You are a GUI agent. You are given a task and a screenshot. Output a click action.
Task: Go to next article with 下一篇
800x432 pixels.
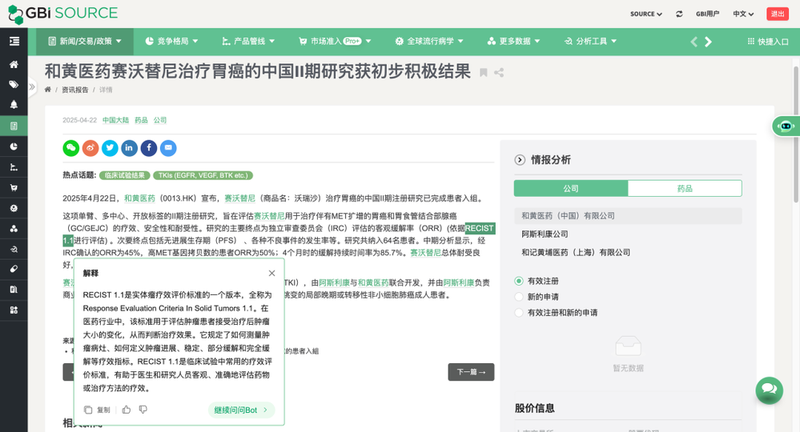[470, 372]
